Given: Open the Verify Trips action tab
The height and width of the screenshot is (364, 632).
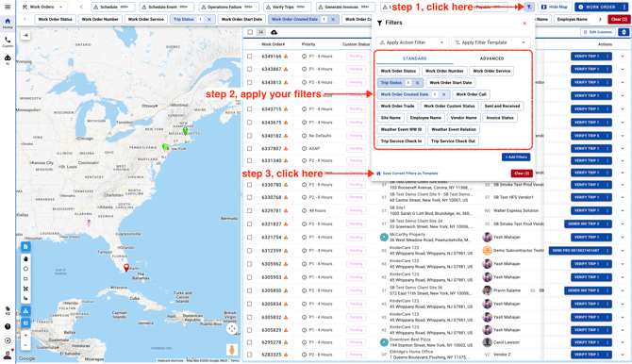Looking at the screenshot, I should [x=287, y=7].
